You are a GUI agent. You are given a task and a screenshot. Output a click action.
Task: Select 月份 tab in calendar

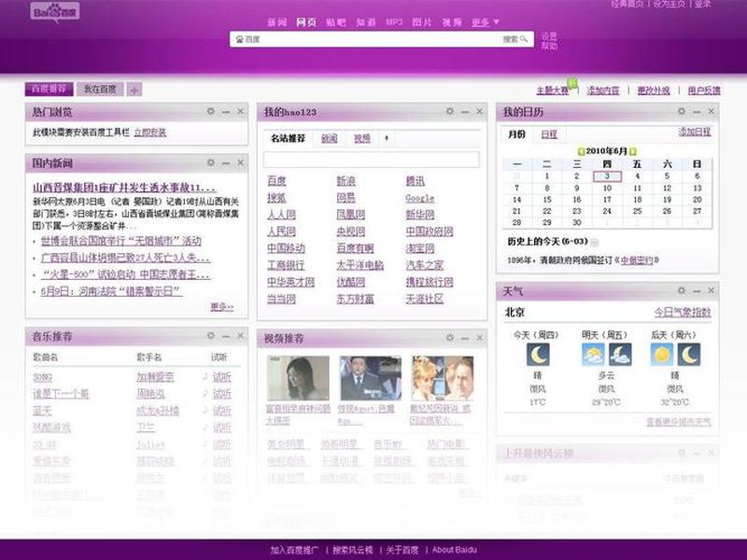516,134
